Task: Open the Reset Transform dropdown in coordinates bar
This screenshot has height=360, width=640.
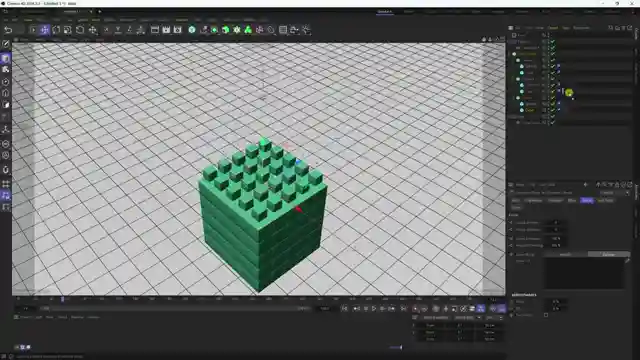Action: pos(435,318)
